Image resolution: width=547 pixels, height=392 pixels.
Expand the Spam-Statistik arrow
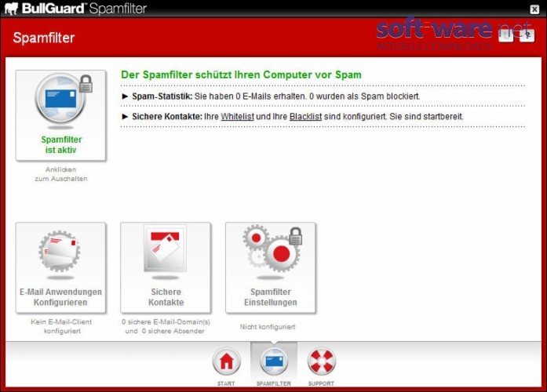coord(125,96)
